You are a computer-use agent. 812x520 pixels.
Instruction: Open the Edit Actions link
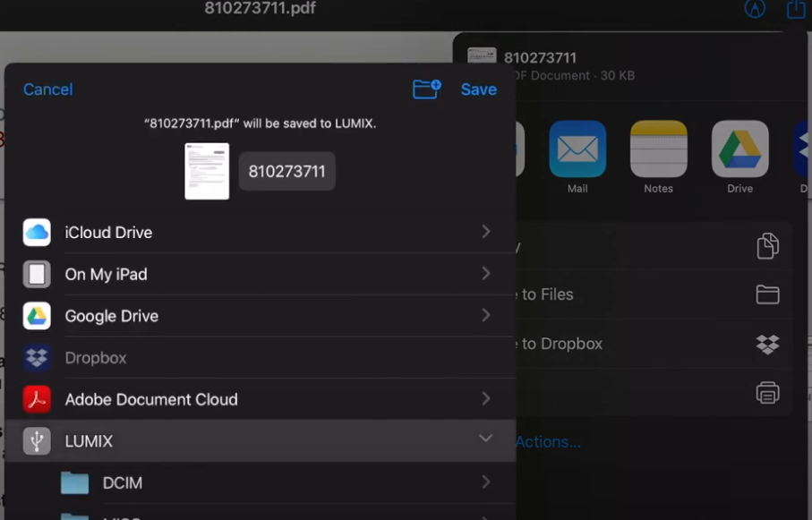pos(548,442)
